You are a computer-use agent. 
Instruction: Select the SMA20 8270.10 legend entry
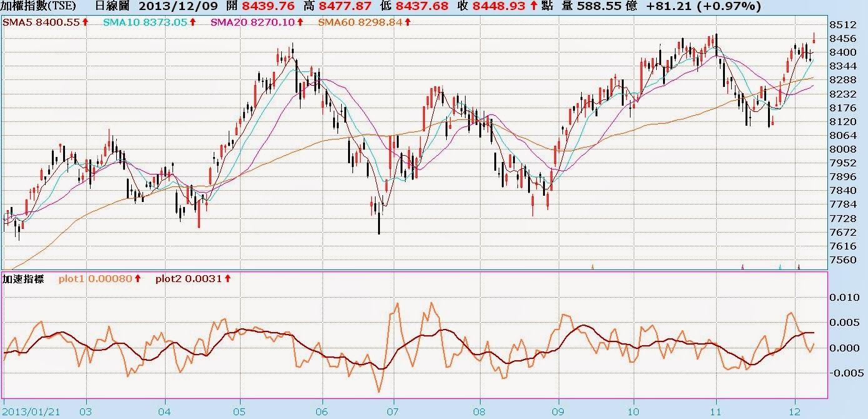253,22
